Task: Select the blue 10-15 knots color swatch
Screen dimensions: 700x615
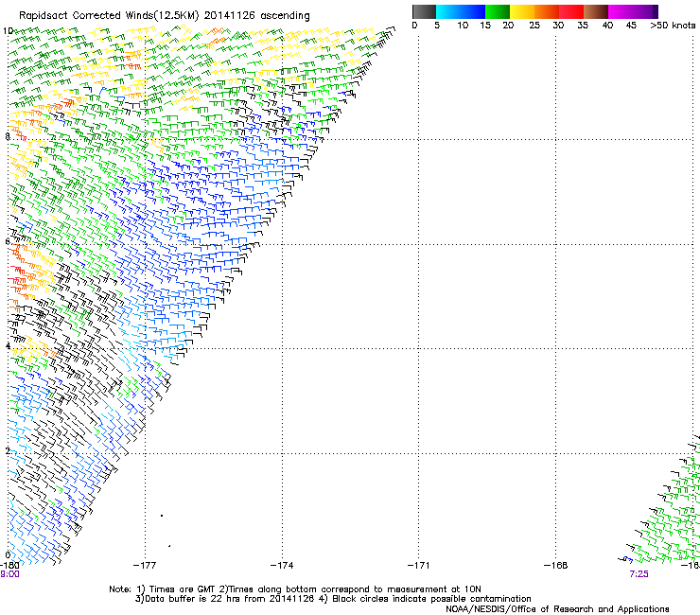Action: click(x=473, y=11)
